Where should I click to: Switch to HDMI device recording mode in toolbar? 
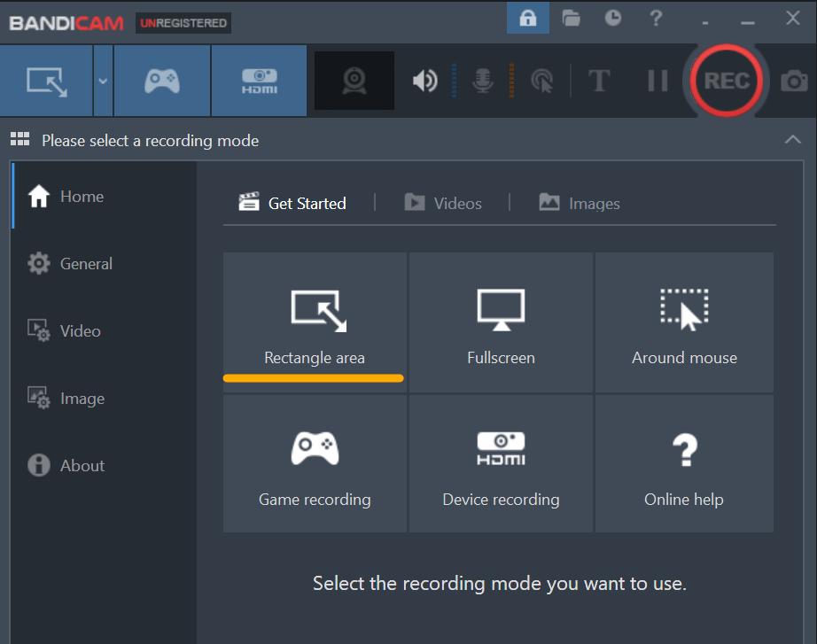pyautogui.click(x=259, y=81)
